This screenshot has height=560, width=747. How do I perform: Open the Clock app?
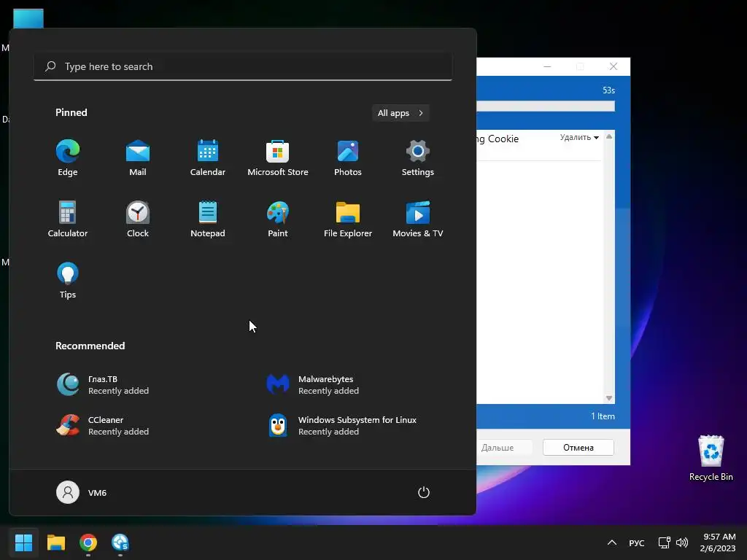138,219
